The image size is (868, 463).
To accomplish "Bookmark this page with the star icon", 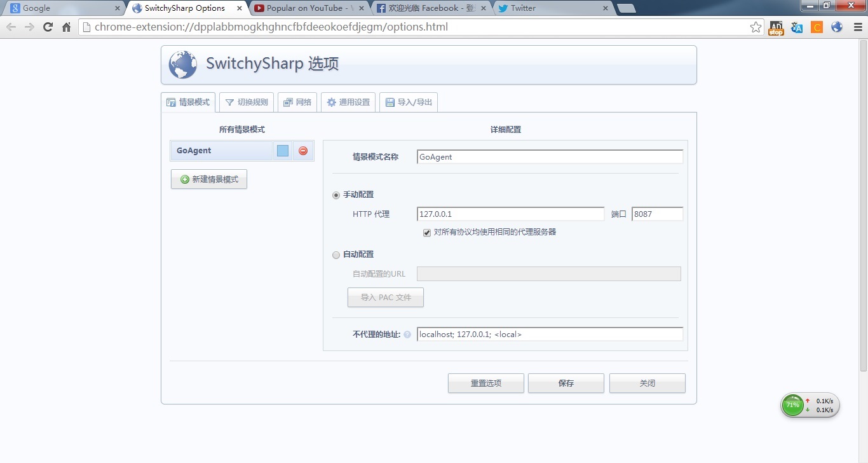I will click(756, 27).
